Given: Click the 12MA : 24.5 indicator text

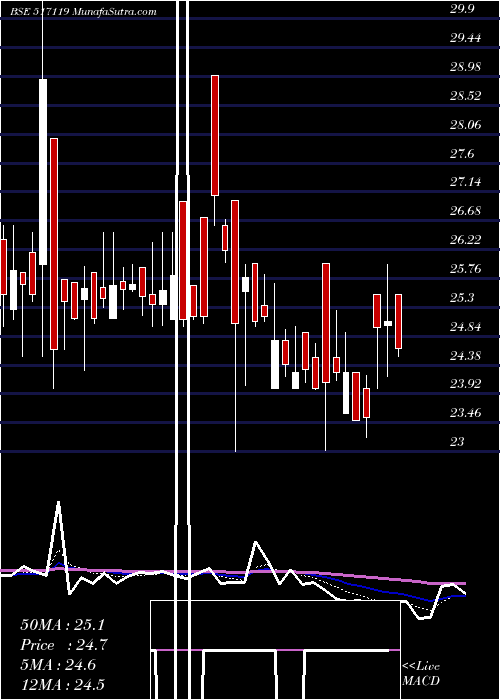Looking at the screenshot, I should (x=64, y=684).
